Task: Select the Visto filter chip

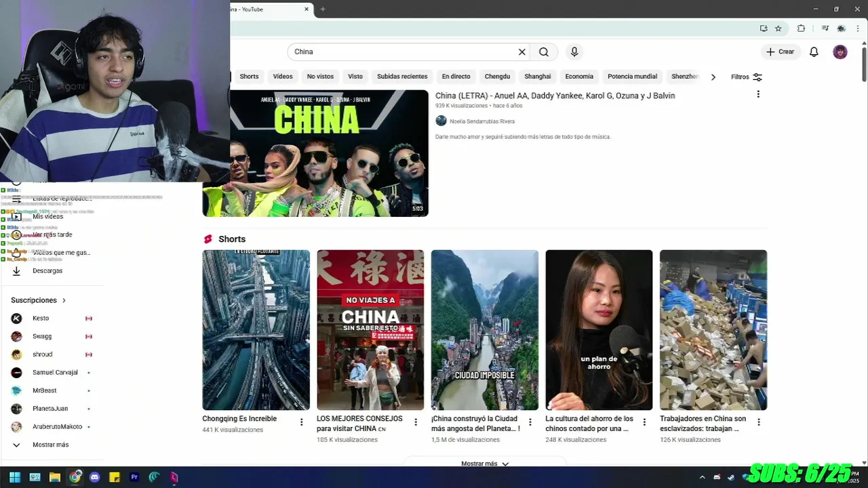Action: coord(355,77)
